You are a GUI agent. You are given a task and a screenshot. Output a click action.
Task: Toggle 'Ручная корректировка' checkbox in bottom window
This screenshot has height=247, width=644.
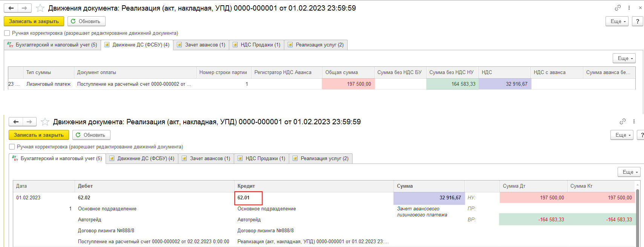coord(12,147)
